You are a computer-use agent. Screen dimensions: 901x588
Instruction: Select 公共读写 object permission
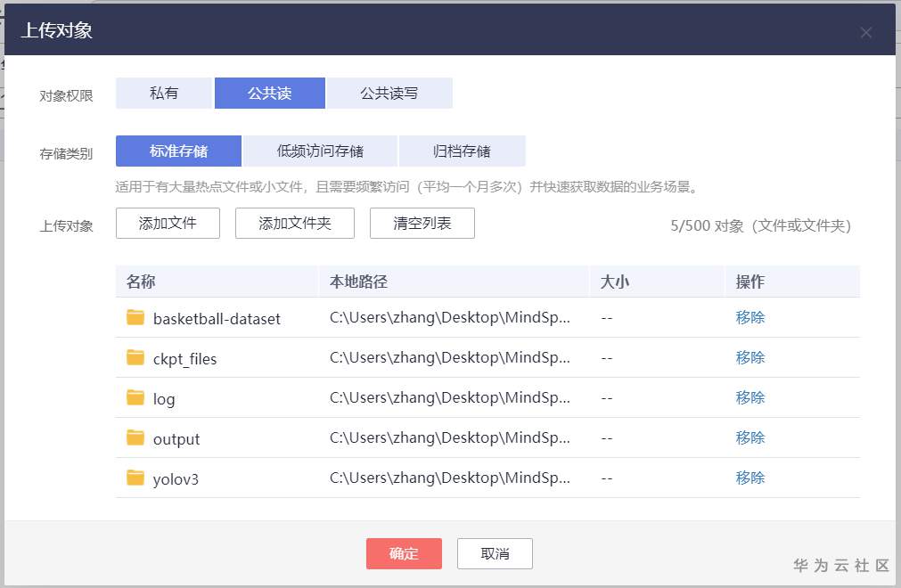click(389, 93)
